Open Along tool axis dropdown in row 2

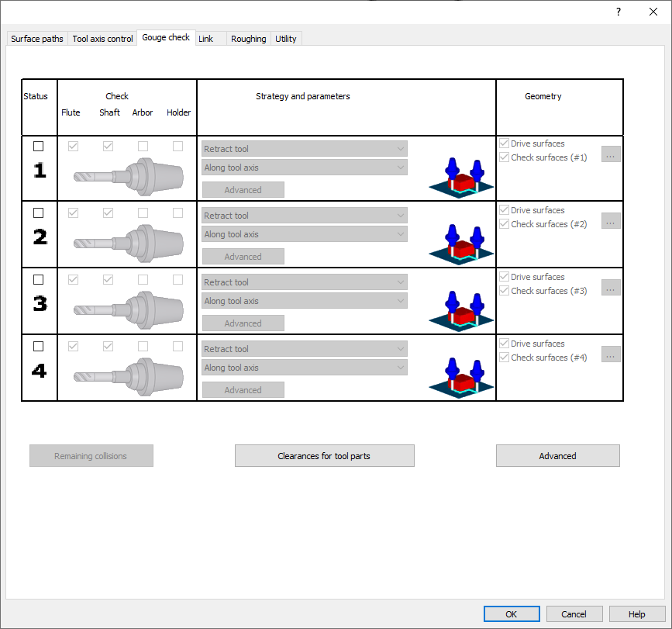(305, 234)
